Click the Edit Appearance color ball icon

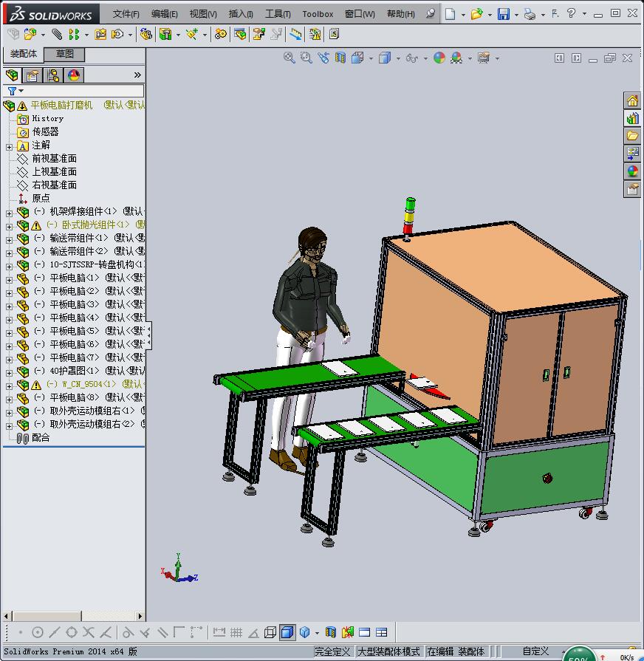[x=439, y=58]
